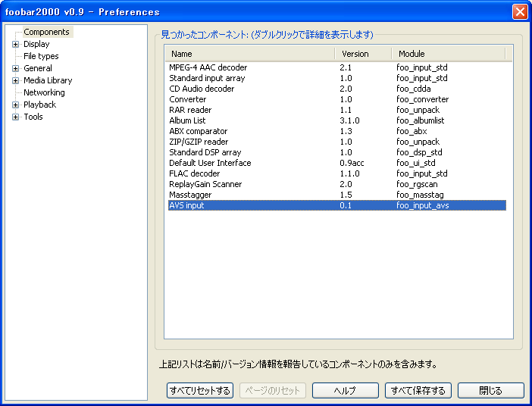Select Tools in the preferences tree
This screenshot has width=532, height=406.
[33, 117]
